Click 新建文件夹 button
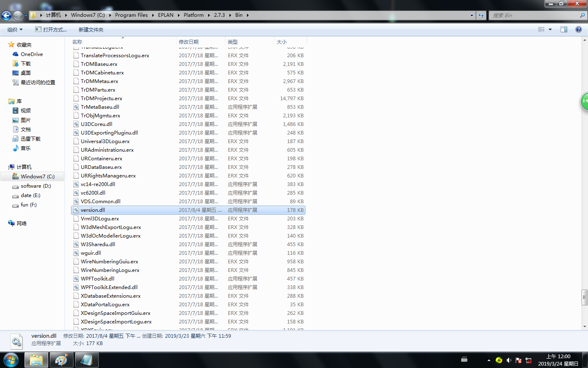This screenshot has height=368, width=588. coord(91,29)
